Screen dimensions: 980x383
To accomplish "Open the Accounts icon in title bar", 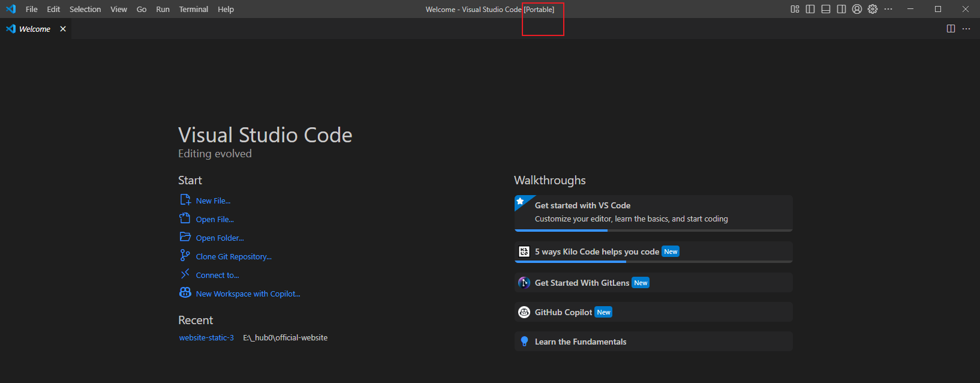I will point(857,9).
